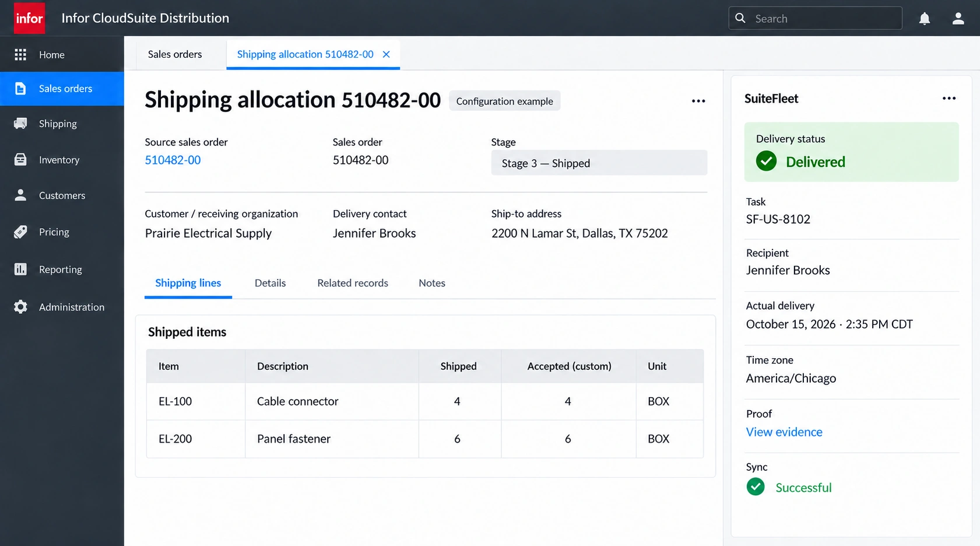The height and width of the screenshot is (546, 980).
Task: Click the Customers person icon
Action: (x=20, y=195)
